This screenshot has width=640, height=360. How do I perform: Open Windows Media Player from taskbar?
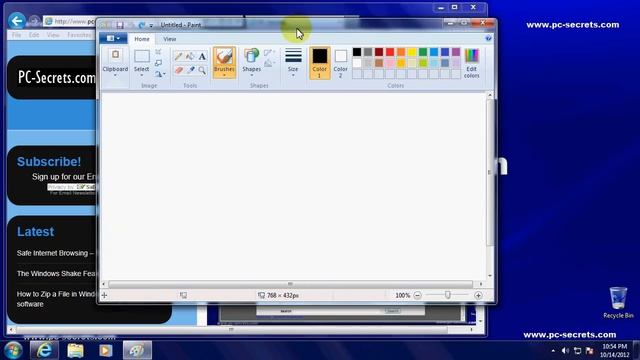pos(106,350)
